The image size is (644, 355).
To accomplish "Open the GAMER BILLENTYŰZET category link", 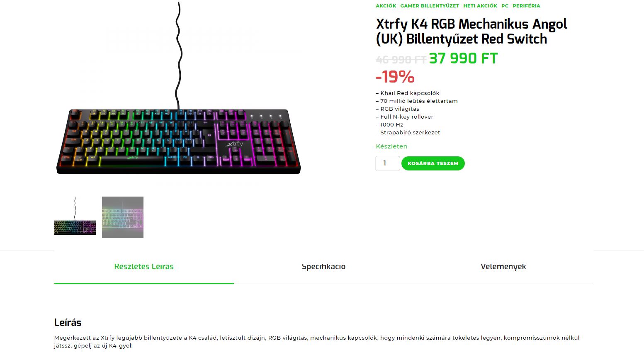I will tap(430, 6).
